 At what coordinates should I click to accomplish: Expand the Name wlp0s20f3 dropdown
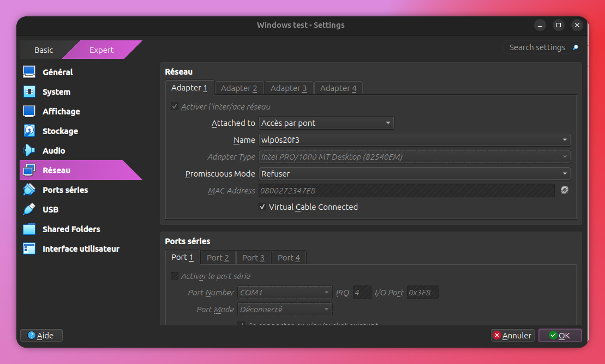click(415, 140)
